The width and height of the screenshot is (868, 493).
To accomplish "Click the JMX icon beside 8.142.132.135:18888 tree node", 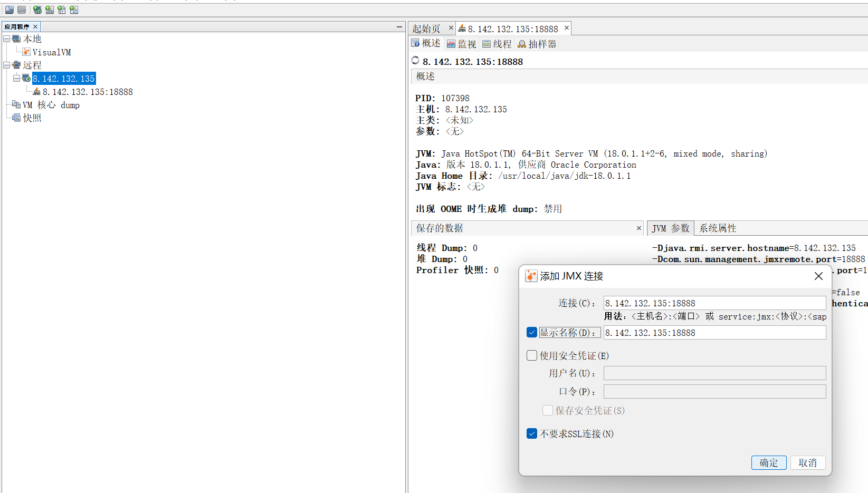I will (36, 91).
